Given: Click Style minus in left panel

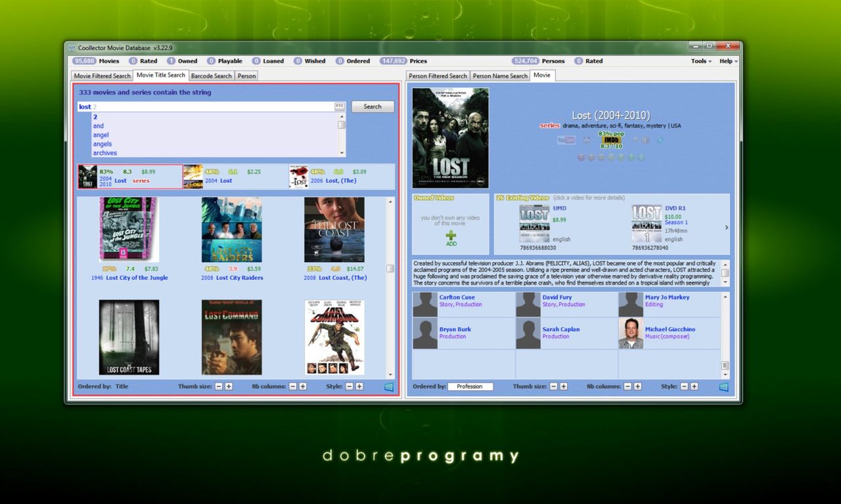Looking at the screenshot, I should click(350, 386).
